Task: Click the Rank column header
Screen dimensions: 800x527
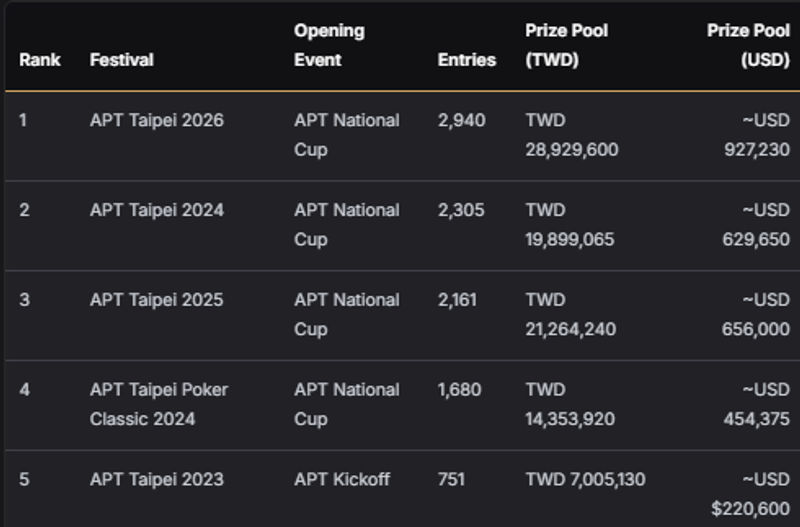Action: pyautogui.click(x=40, y=60)
